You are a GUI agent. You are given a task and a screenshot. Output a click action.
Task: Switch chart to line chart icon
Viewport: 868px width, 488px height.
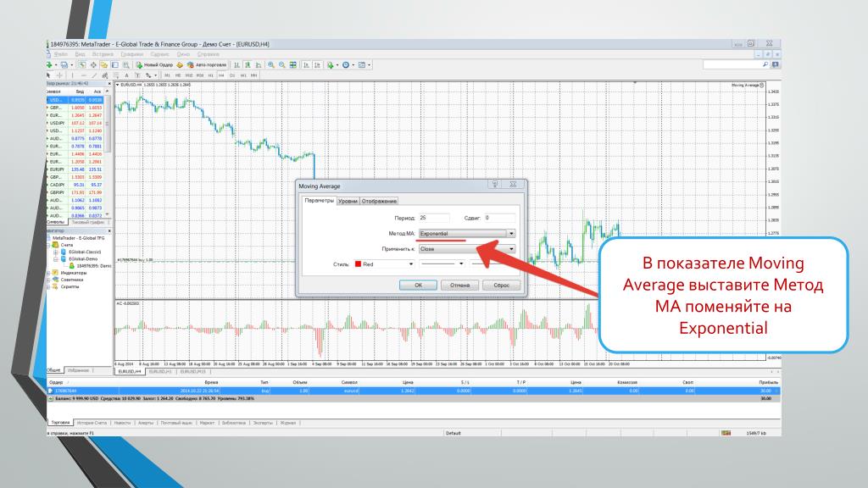pos(259,64)
